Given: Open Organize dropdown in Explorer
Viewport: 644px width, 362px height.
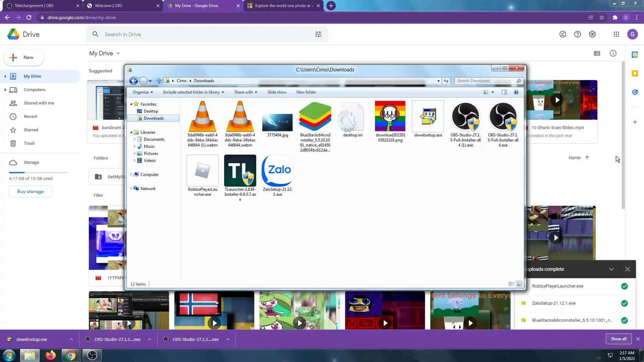Looking at the screenshot, I should (x=143, y=92).
